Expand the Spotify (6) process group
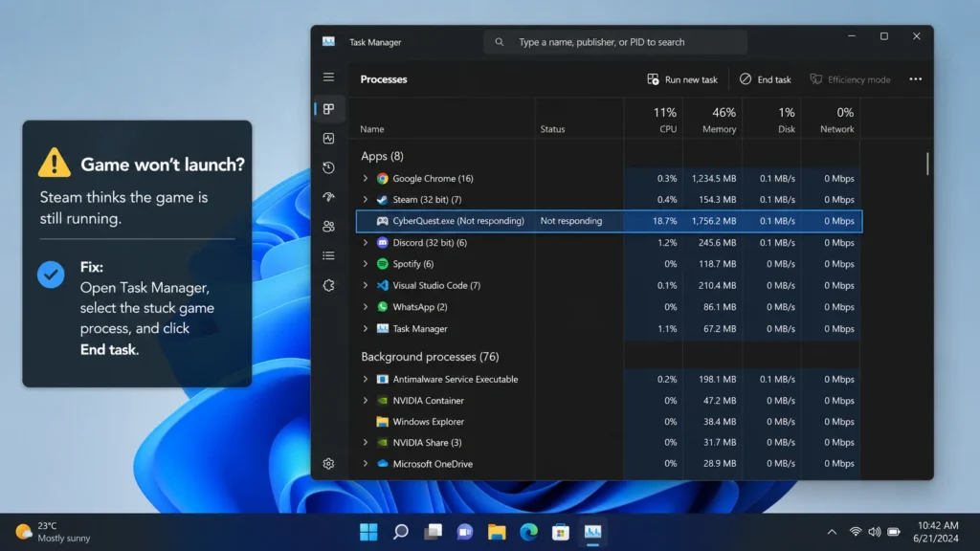This screenshot has width=980, height=551. (366, 264)
